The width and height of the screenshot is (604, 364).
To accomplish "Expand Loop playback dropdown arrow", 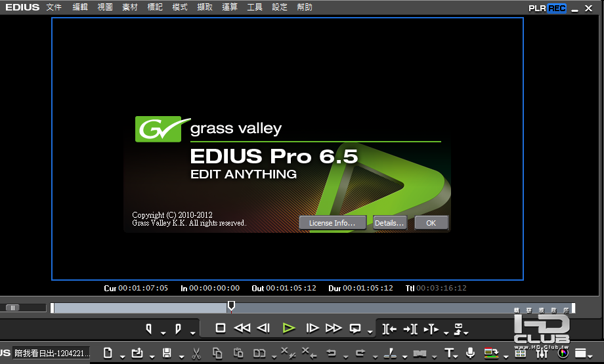I will [370, 333].
